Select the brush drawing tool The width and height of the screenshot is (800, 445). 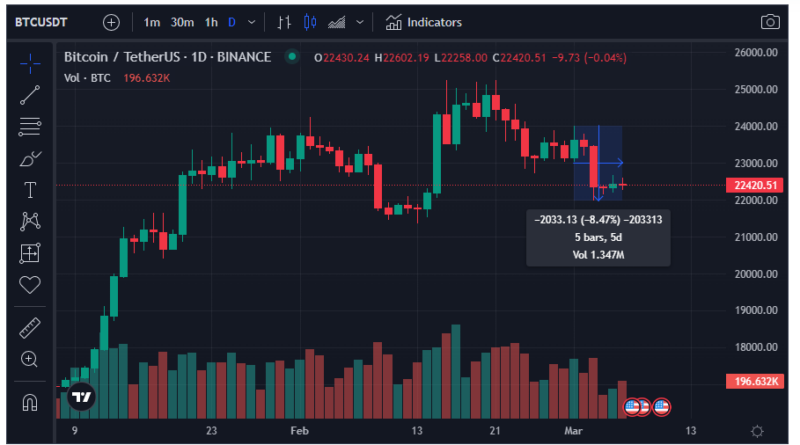(30, 158)
